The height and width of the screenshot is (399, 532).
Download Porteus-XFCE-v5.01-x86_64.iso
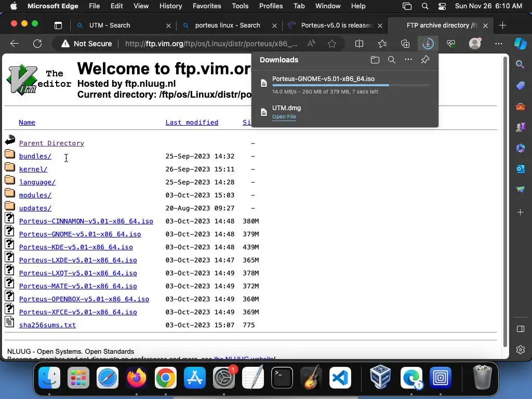click(x=78, y=312)
